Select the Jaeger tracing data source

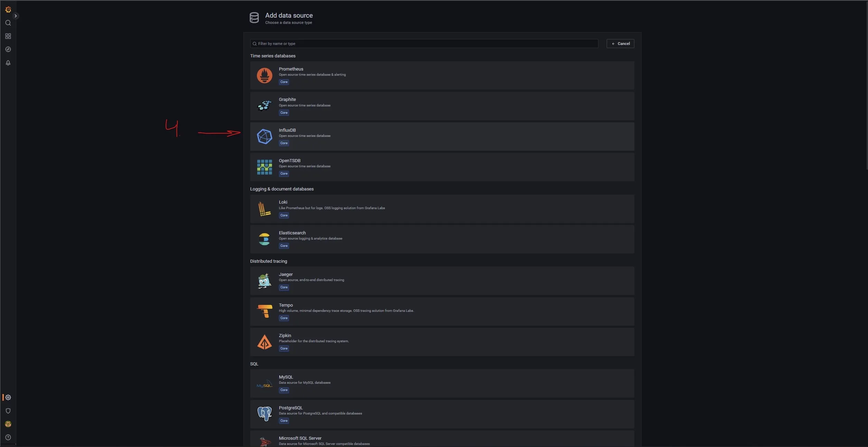click(x=442, y=281)
